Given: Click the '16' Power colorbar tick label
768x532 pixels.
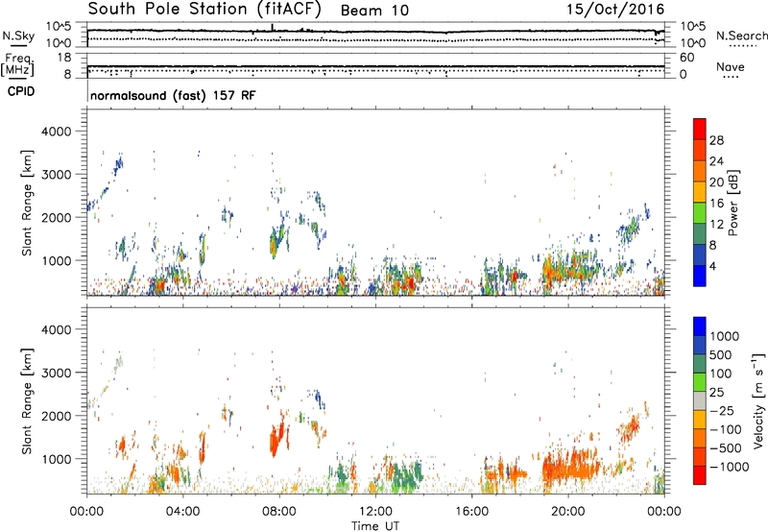Looking at the screenshot, I should [716, 203].
